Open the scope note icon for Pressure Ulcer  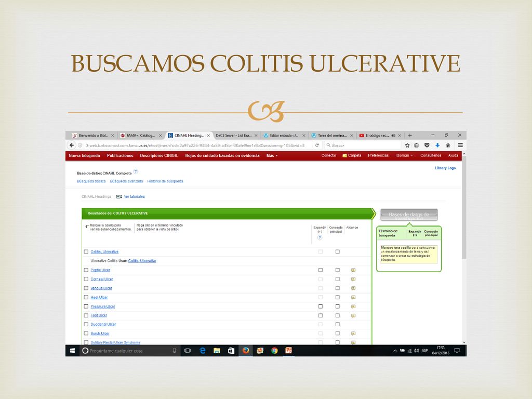pos(353,307)
